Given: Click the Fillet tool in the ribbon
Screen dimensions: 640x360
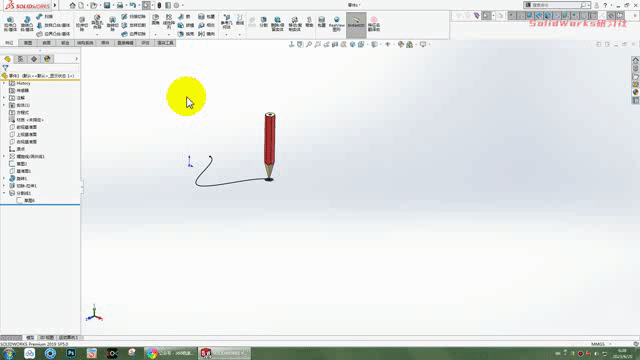Looking at the screenshot, I should pos(156,20).
